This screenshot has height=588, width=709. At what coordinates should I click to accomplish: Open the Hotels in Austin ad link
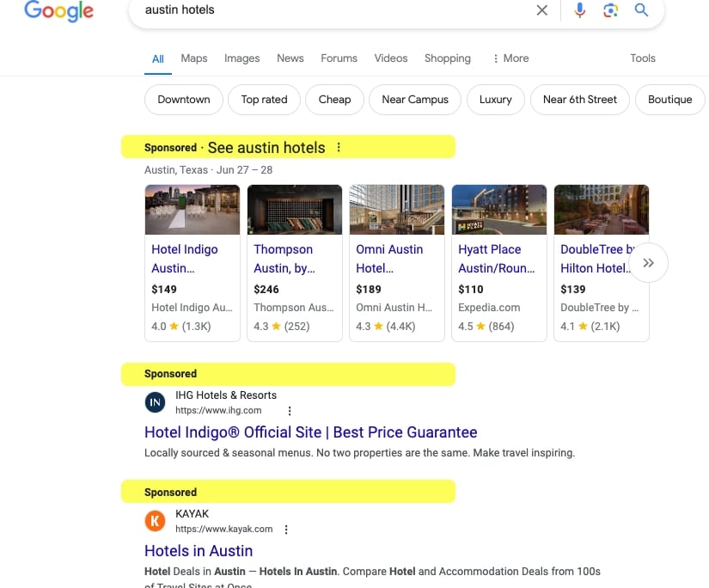[x=199, y=551]
